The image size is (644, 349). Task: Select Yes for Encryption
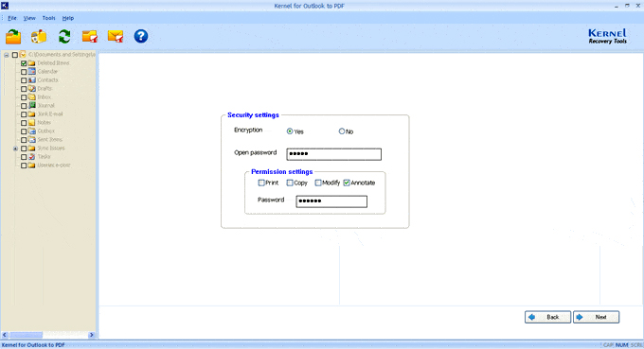(290, 131)
